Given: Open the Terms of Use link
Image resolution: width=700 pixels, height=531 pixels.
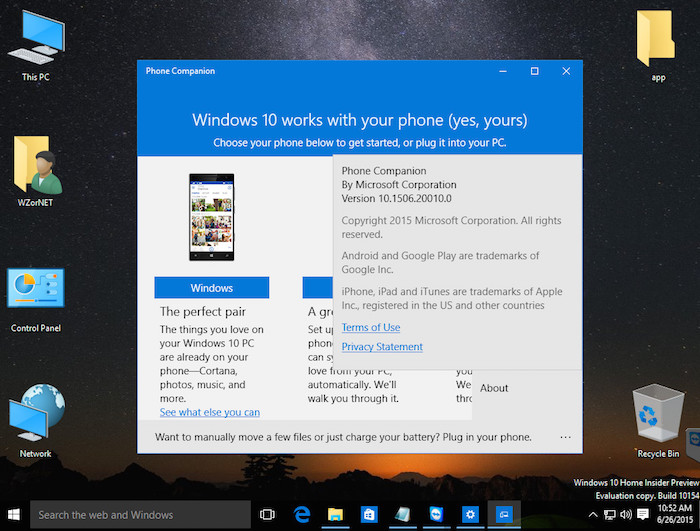Looking at the screenshot, I should (x=371, y=327).
